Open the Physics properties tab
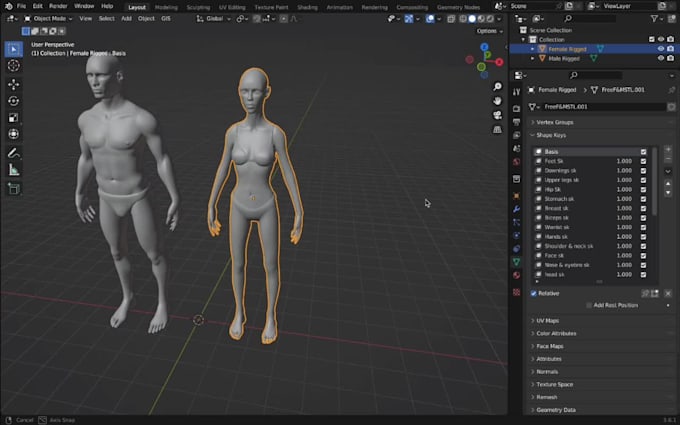Screen dimensions: 680x425 point(516,235)
